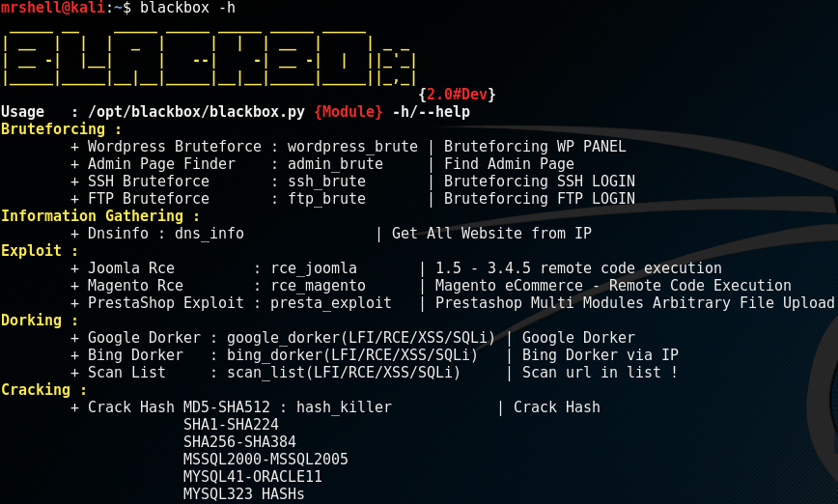Click the MSSQL2000-MSSQL2005 hash type line
The height and width of the screenshot is (504, 838).
[265, 460]
